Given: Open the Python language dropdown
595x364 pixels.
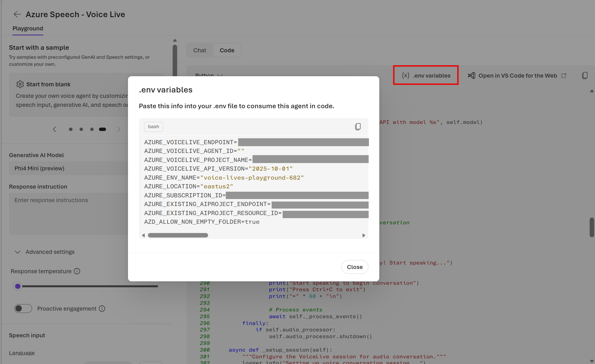Looking at the screenshot, I should click(x=209, y=75).
